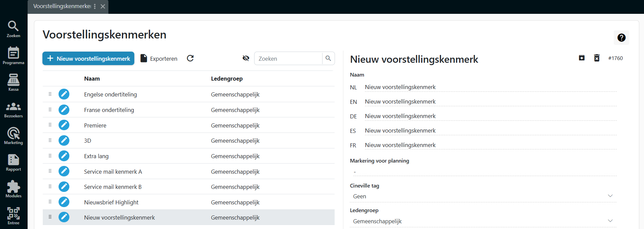Select the Nieuwsbrief Highlight name cell
The image size is (644, 229).
111,202
